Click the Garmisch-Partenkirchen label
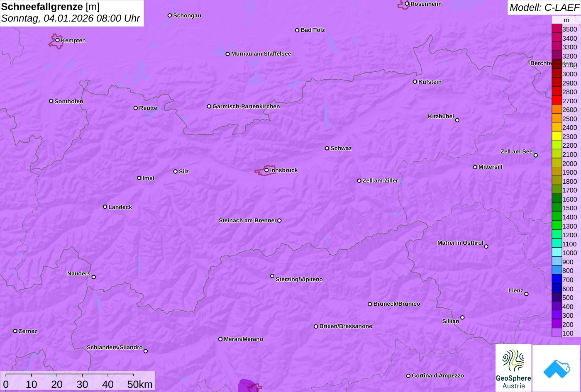Screen dimensions: 581x392 click(246, 107)
